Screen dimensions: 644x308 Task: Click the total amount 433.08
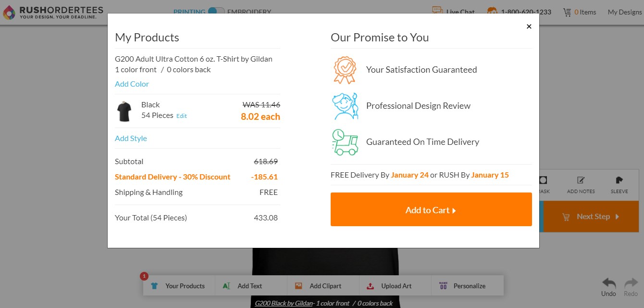coord(266,218)
